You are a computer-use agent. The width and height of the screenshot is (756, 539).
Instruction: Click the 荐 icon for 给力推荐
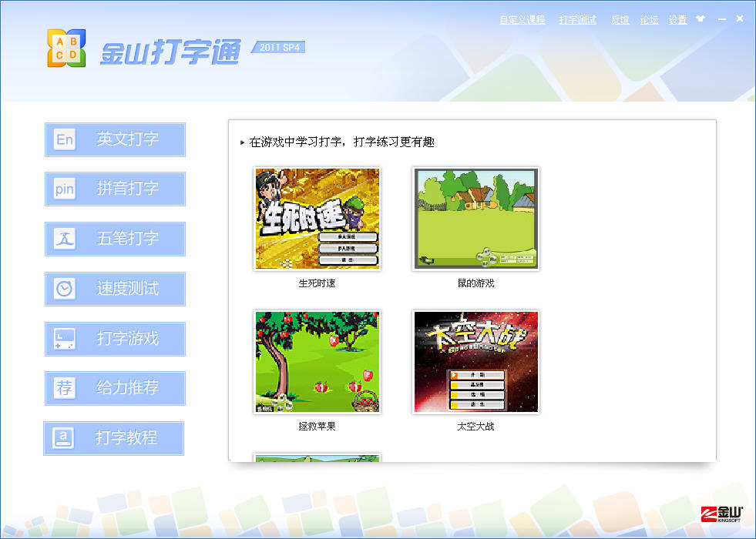pos(65,389)
